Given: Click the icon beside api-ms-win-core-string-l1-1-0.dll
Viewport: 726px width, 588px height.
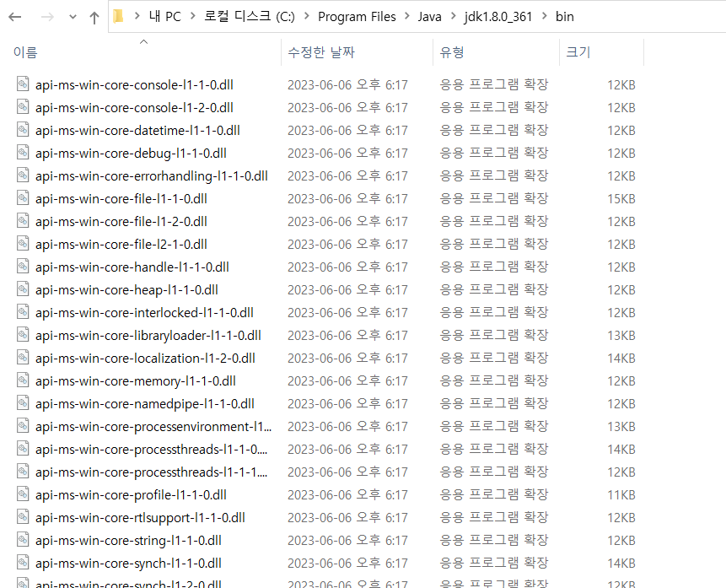Looking at the screenshot, I should [x=23, y=540].
